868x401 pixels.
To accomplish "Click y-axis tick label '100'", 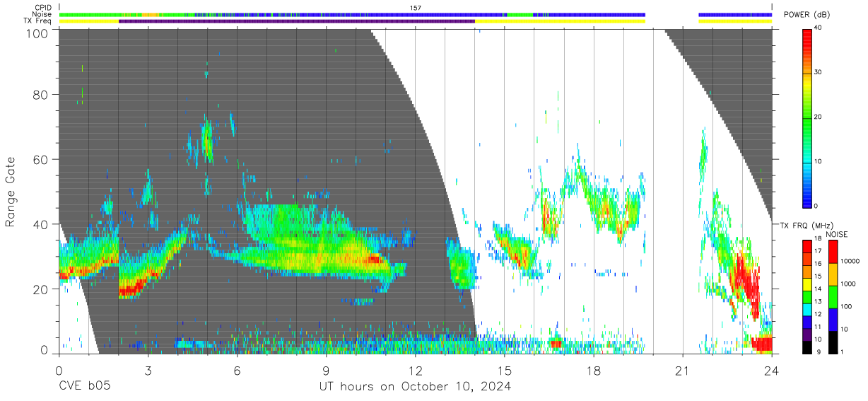I will pyautogui.click(x=37, y=33).
